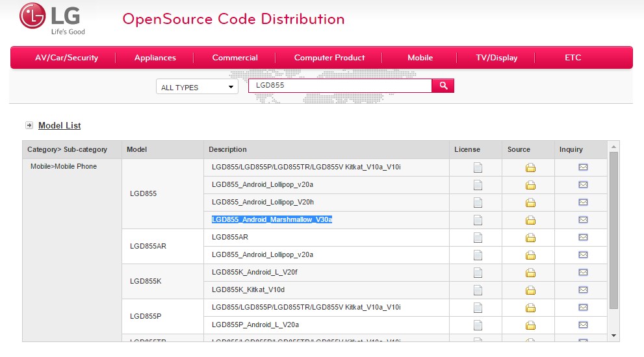Click the model list scrollbar up arrow

pos(613,147)
